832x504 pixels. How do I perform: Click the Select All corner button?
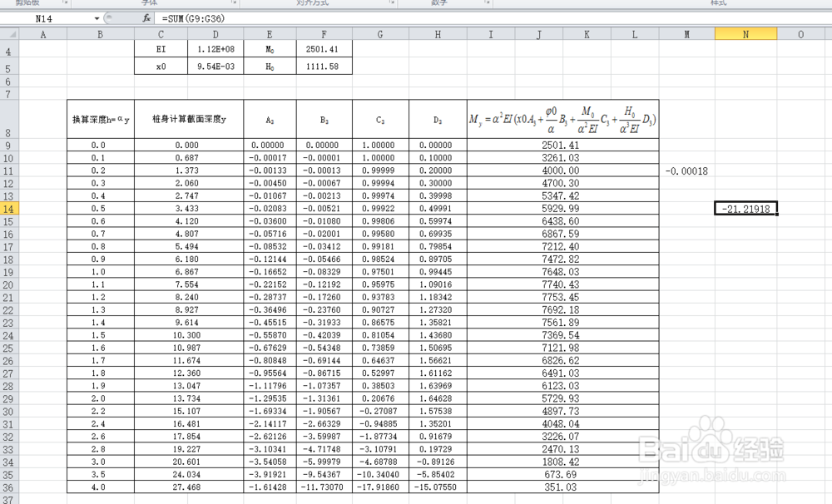pos(9,34)
